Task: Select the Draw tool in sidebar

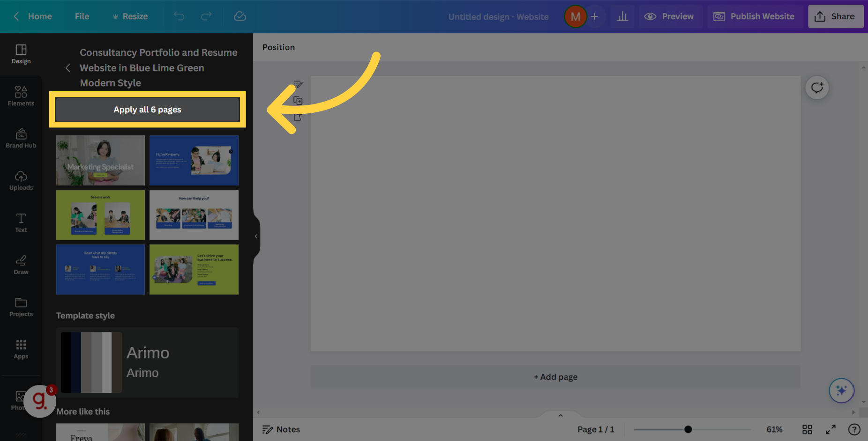Action: coord(21,264)
